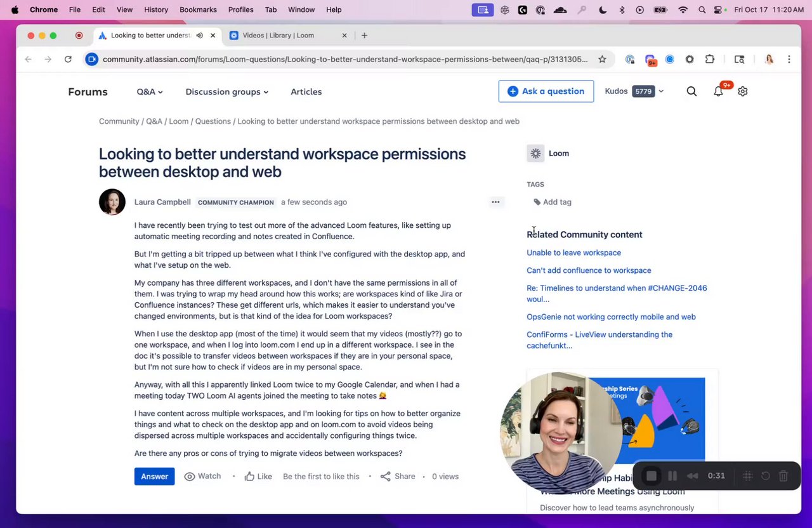
Task: Open the tab search icon in toolbar
Action: (x=740, y=59)
